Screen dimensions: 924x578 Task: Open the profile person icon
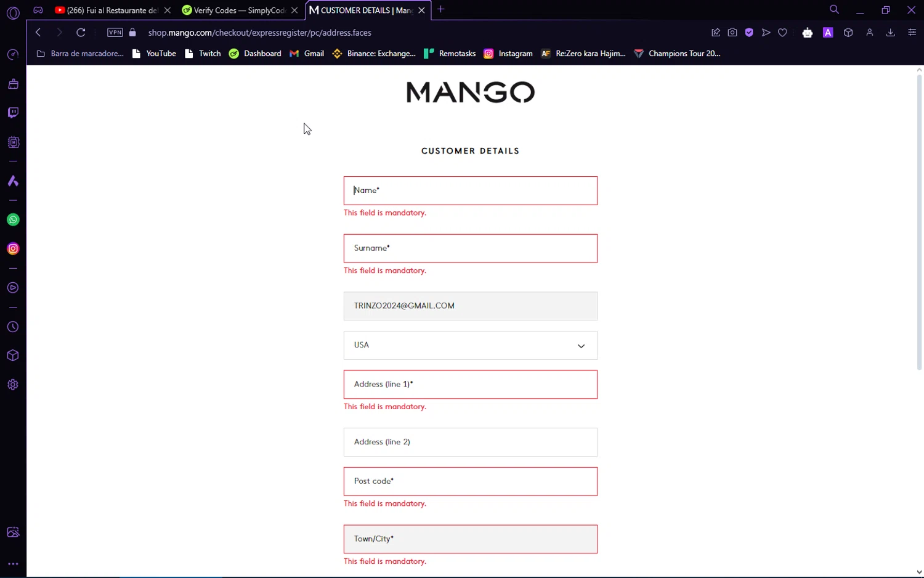(x=870, y=33)
